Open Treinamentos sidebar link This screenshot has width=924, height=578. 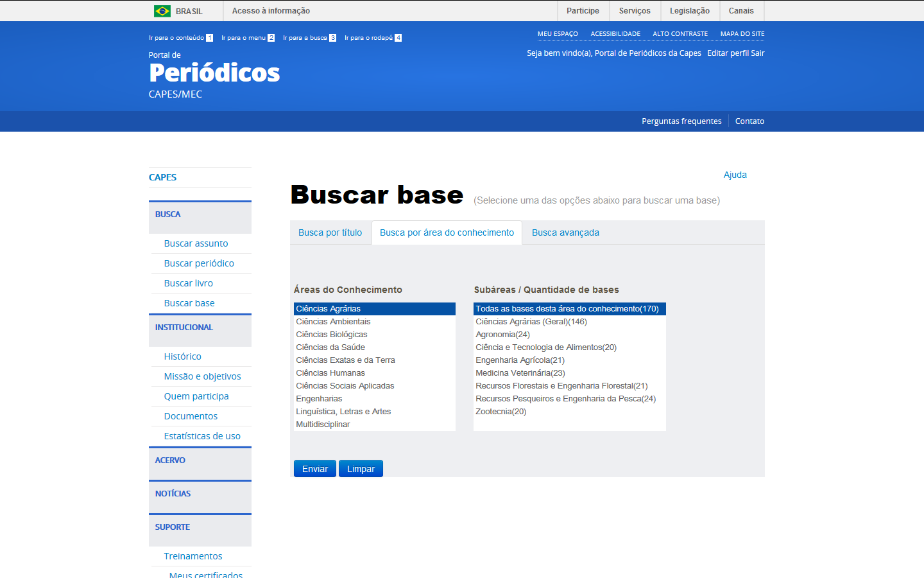click(193, 556)
